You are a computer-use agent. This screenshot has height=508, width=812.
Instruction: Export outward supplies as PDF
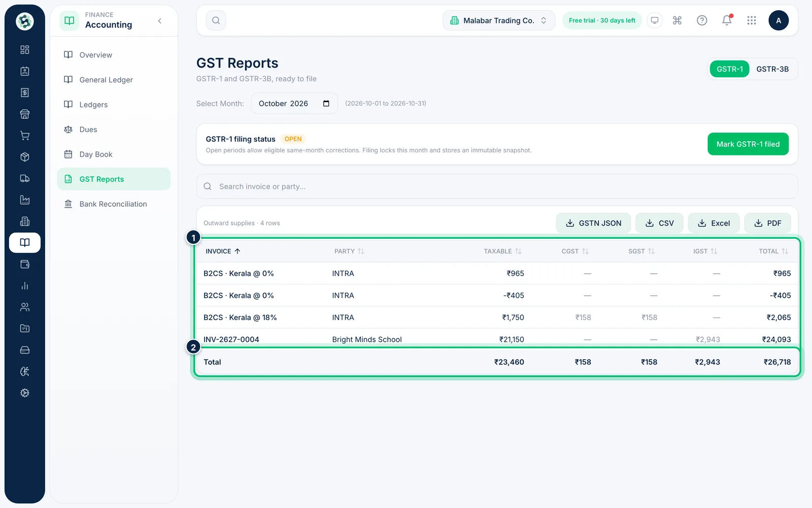tap(767, 223)
